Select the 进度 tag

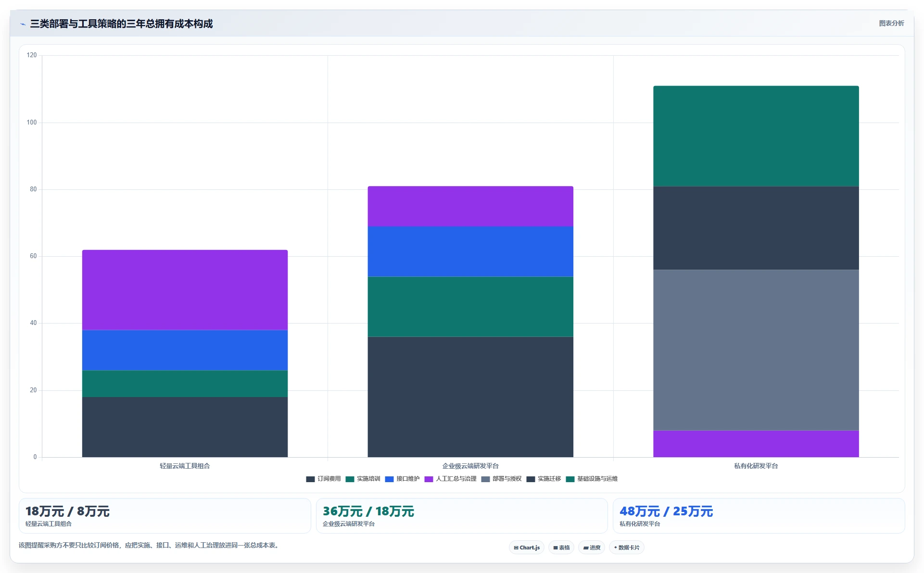coord(592,548)
